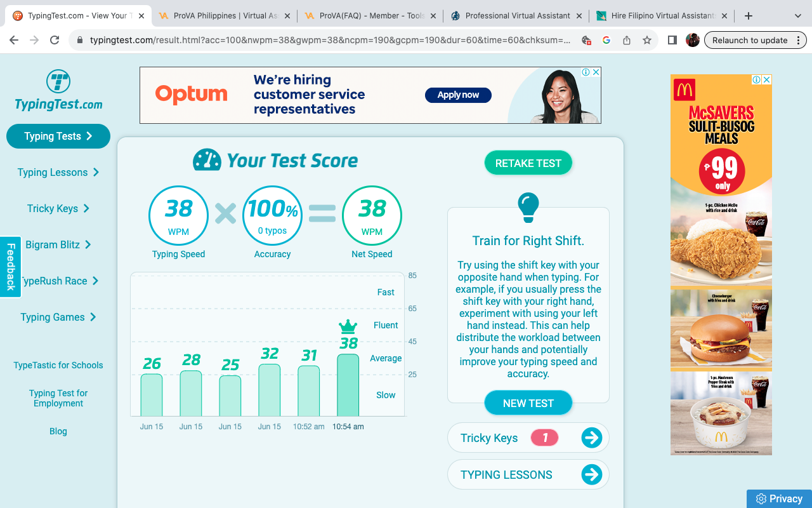Click the 'Train for Right Shift.' heading
The image size is (812, 508).
pyautogui.click(x=528, y=241)
